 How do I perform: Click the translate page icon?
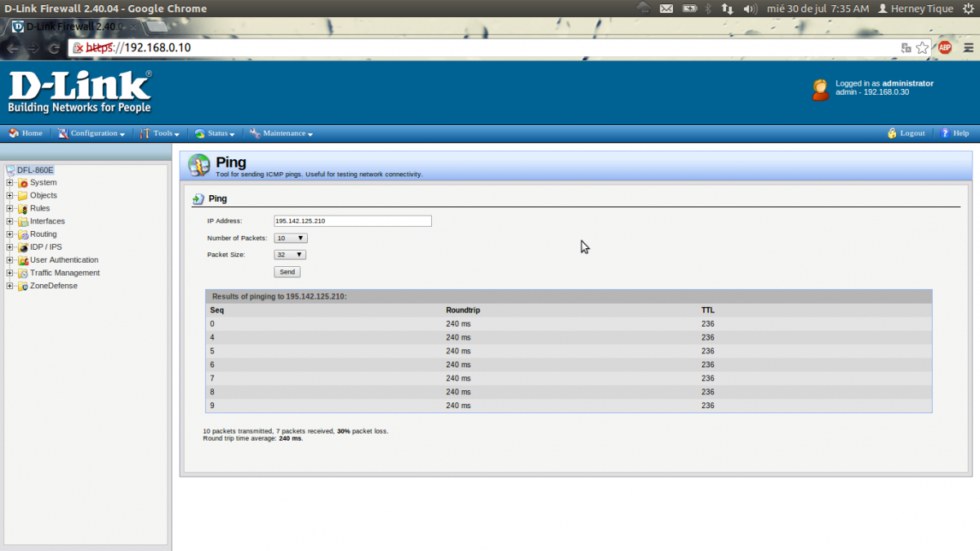click(906, 47)
